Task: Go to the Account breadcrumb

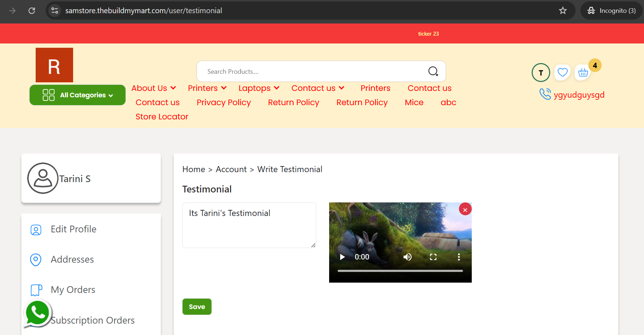Action: click(x=231, y=169)
